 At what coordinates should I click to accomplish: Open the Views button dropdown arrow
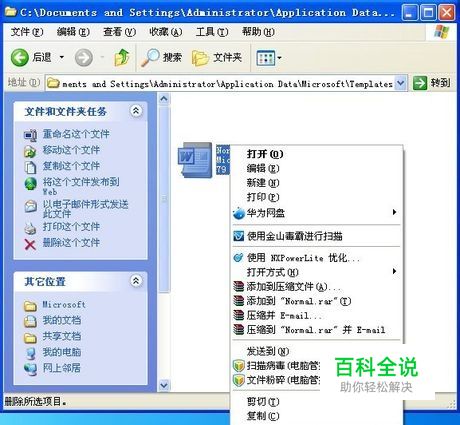[x=279, y=58]
